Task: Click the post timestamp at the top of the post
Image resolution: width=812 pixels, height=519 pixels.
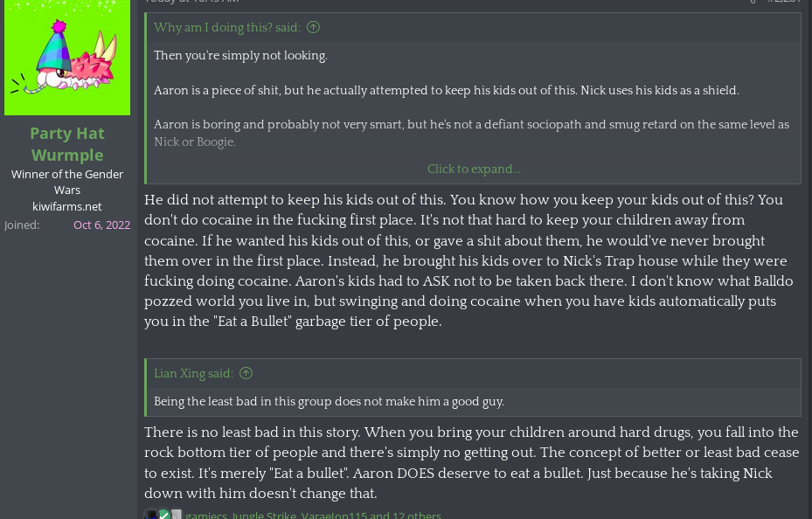Action: tap(191, 2)
